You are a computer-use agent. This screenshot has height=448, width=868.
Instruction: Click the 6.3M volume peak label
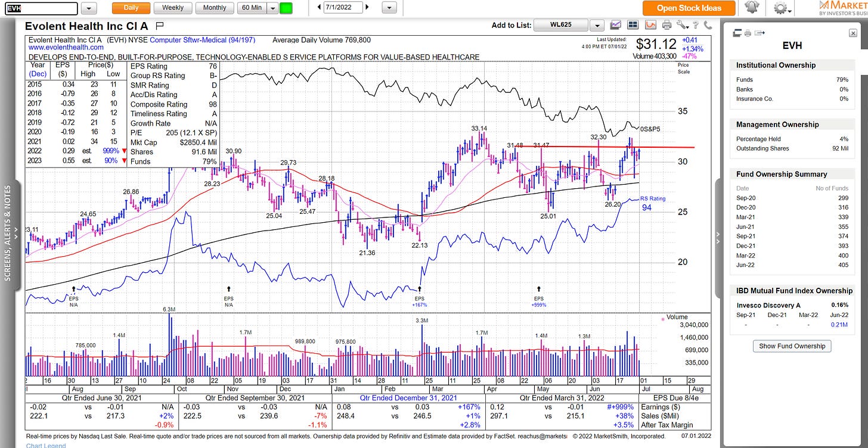click(169, 309)
